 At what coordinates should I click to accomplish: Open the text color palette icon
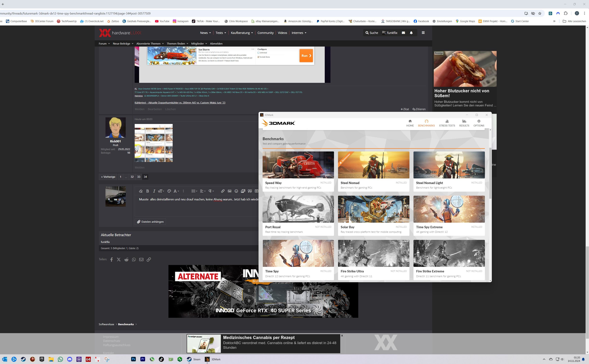pos(169,191)
